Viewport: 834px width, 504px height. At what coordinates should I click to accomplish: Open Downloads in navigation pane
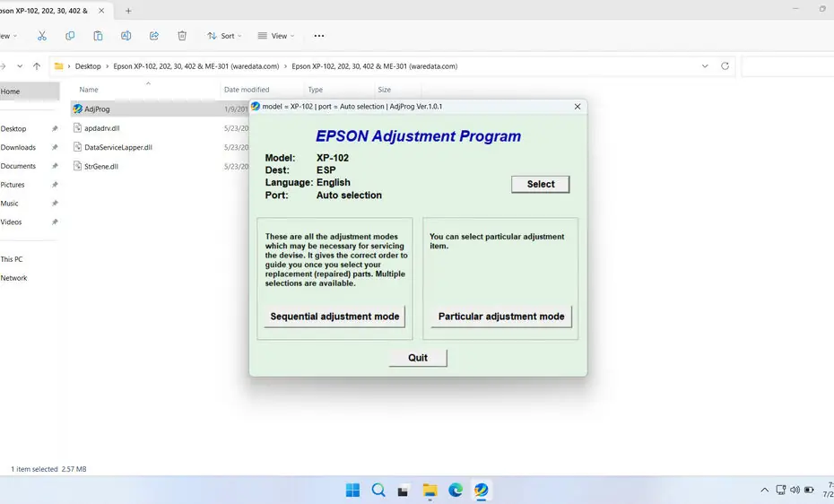(x=18, y=147)
